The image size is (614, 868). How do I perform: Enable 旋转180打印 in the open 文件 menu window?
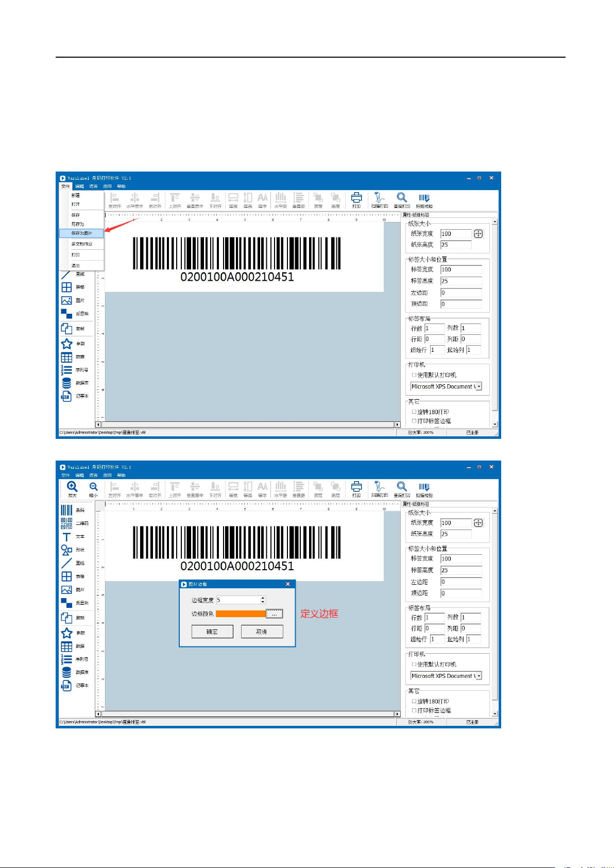(x=414, y=412)
